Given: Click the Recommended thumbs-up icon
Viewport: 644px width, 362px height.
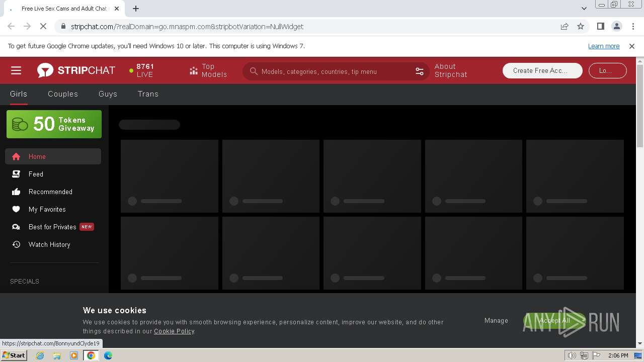Looking at the screenshot, I should tap(16, 192).
